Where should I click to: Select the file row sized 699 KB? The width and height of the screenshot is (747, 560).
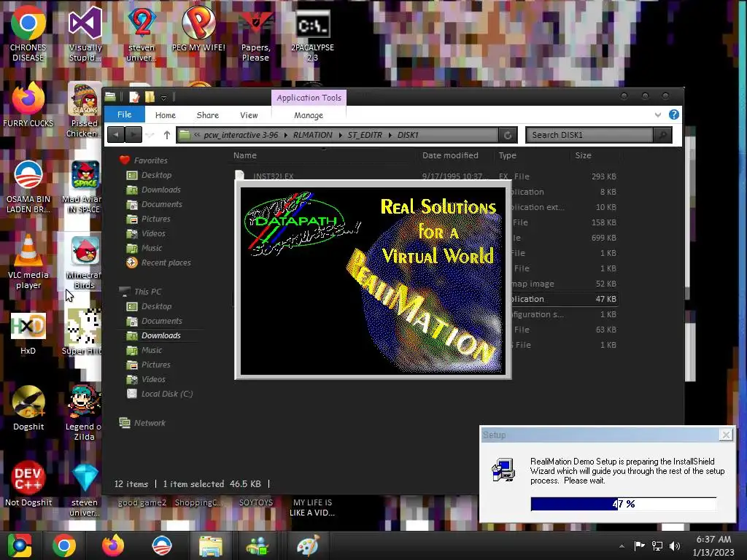tap(565, 238)
